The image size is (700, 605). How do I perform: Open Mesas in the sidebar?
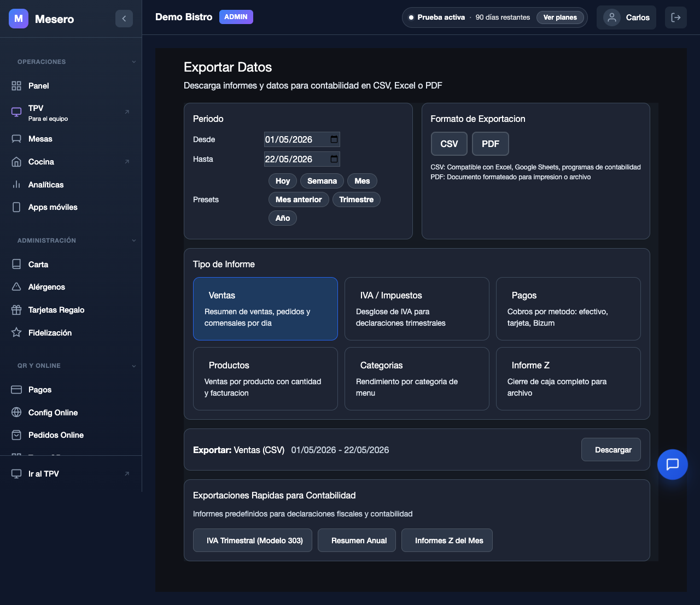[x=71, y=139]
